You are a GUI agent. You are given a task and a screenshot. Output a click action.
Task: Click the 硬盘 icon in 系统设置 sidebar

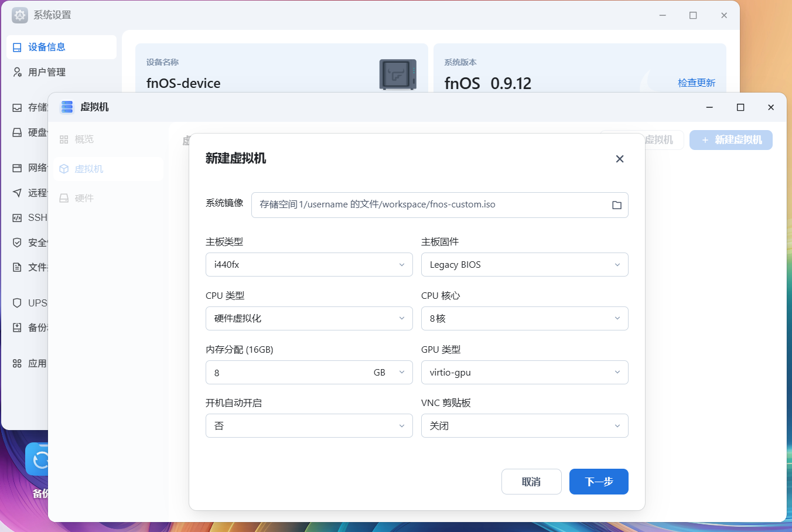click(x=17, y=132)
